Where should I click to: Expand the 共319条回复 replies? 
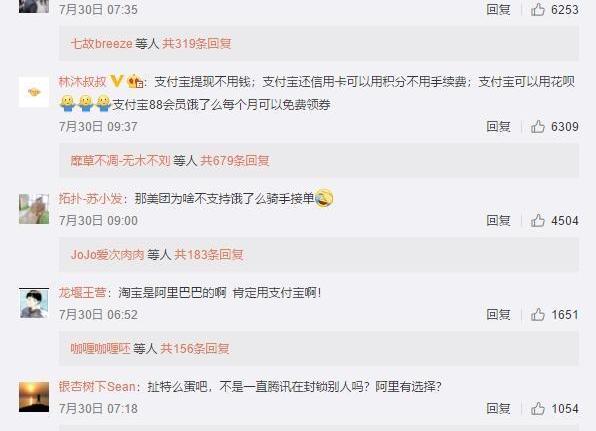pos(197,43)
